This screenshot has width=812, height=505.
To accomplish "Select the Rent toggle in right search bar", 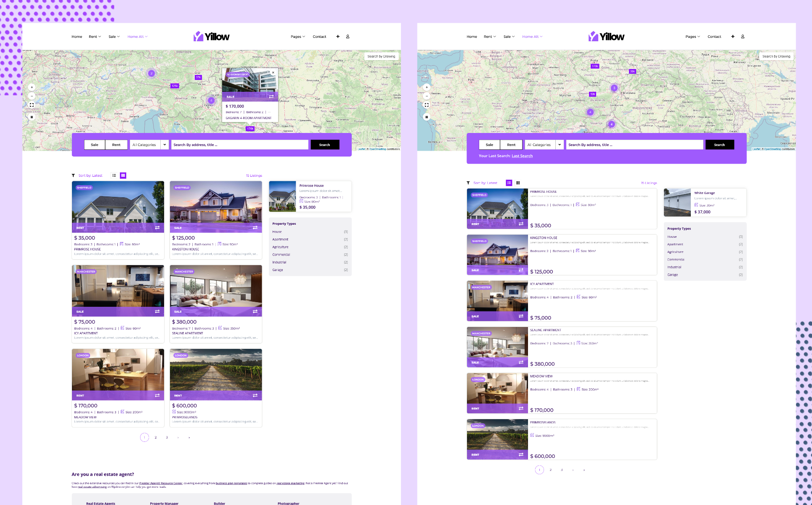I will tap(511, 145).
